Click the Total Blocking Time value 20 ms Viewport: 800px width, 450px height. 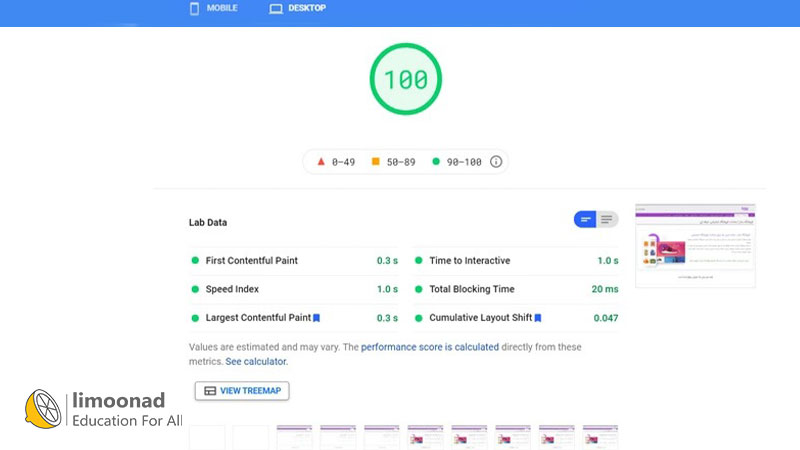pyautogui.click(x=605, y=289)
